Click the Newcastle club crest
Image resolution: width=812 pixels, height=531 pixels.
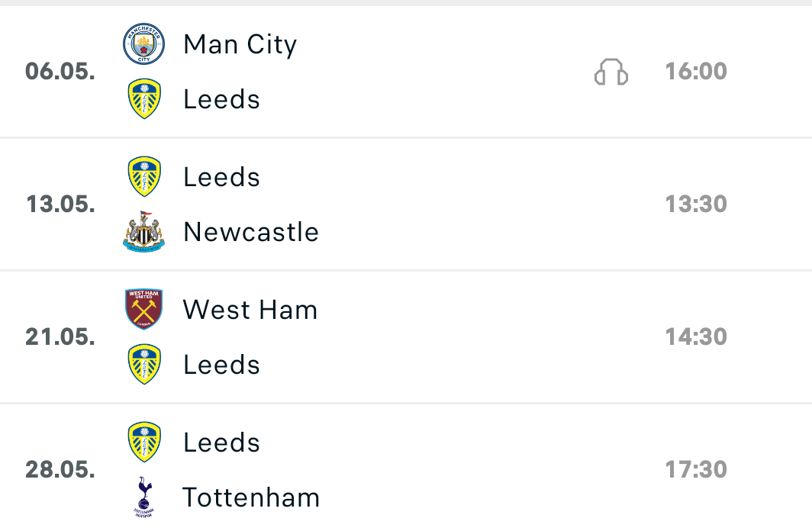tap(143, 232)
